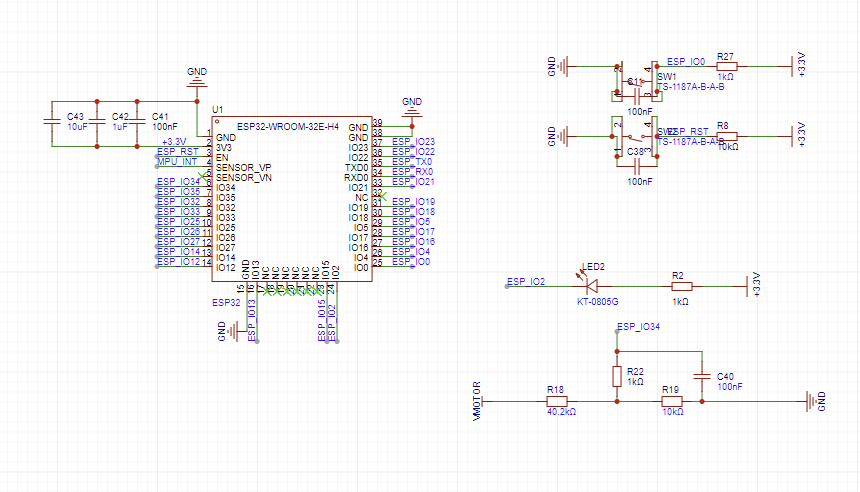
Task: Select the C40 capacitor symbol
Action: pos(702,376)
